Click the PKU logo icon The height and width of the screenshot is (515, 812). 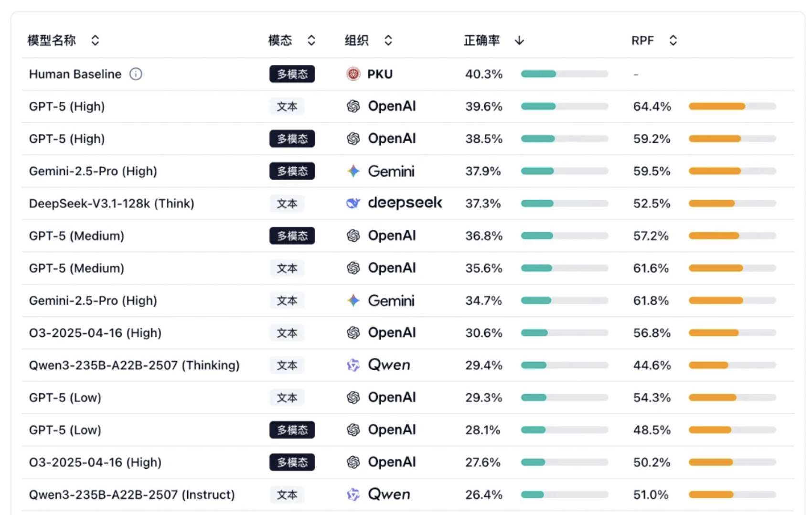pos(353,74)
